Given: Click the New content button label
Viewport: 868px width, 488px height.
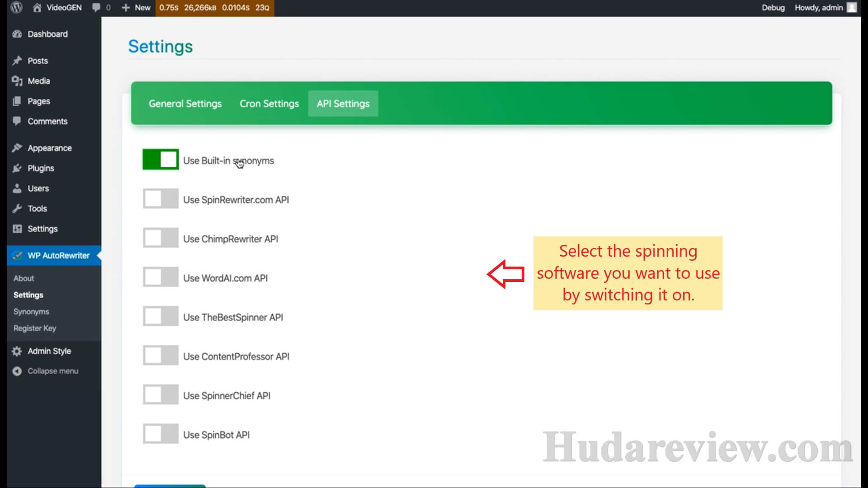Looking at the screenshot, I should click(x=142, y=8).
